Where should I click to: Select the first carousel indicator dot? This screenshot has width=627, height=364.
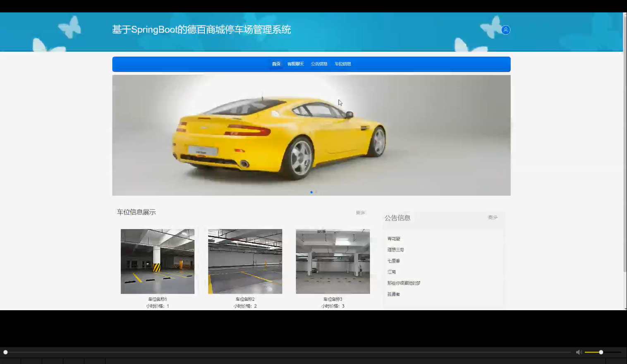[311, 192]
